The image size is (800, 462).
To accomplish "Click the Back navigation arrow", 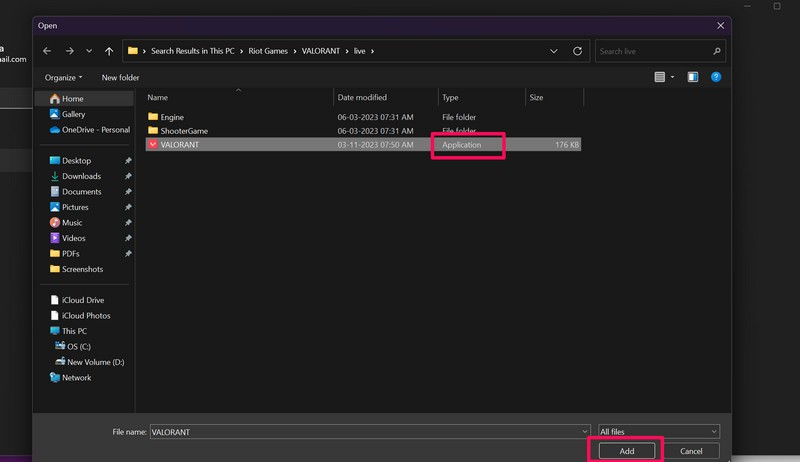I will click(47, 51).
